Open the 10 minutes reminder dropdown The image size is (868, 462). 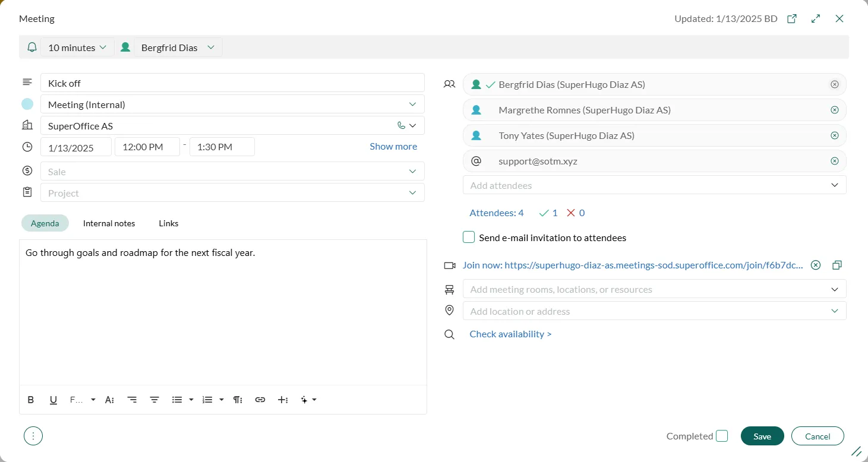77,48
